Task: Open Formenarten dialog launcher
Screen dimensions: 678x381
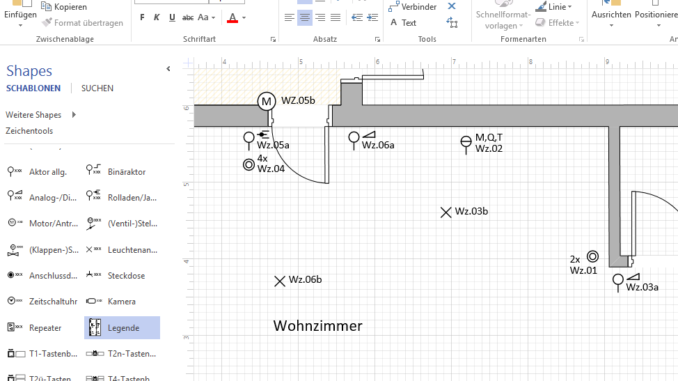Action: pyautogui.click(x=581, y=39)
